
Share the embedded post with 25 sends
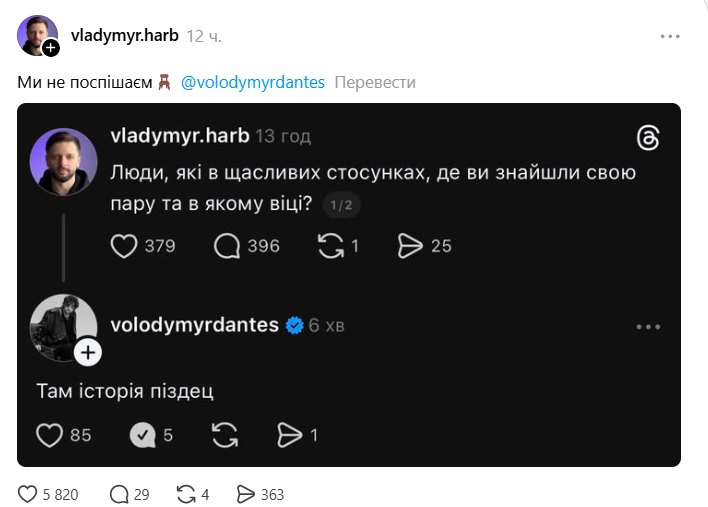pyautogui.click(x=412, y=245)
